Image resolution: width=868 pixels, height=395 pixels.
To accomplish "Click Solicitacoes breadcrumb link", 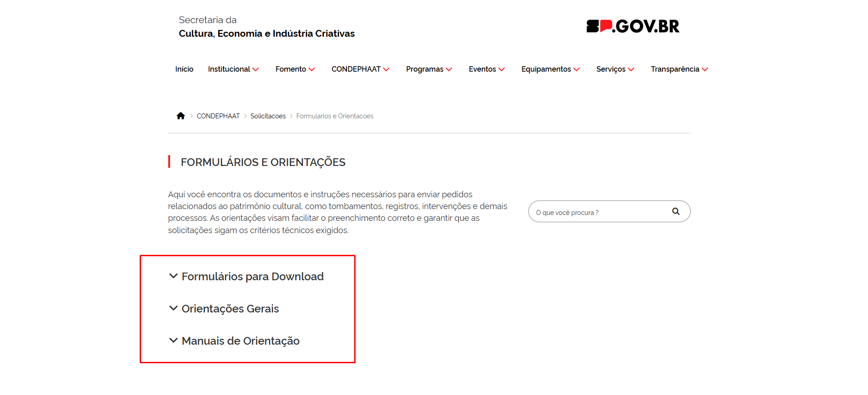I will [268, 116].
